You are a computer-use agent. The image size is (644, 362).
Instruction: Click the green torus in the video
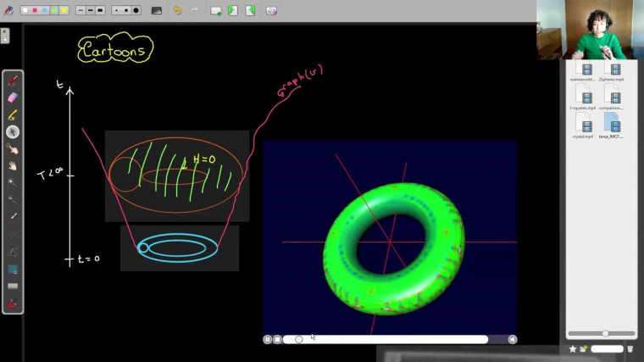tap(393, 249)
